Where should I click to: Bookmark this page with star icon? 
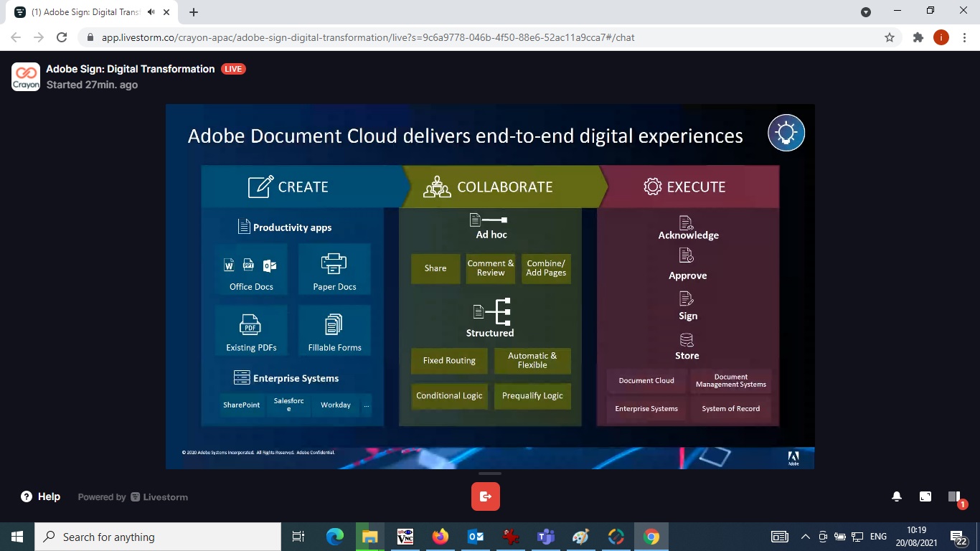point(890,37)
